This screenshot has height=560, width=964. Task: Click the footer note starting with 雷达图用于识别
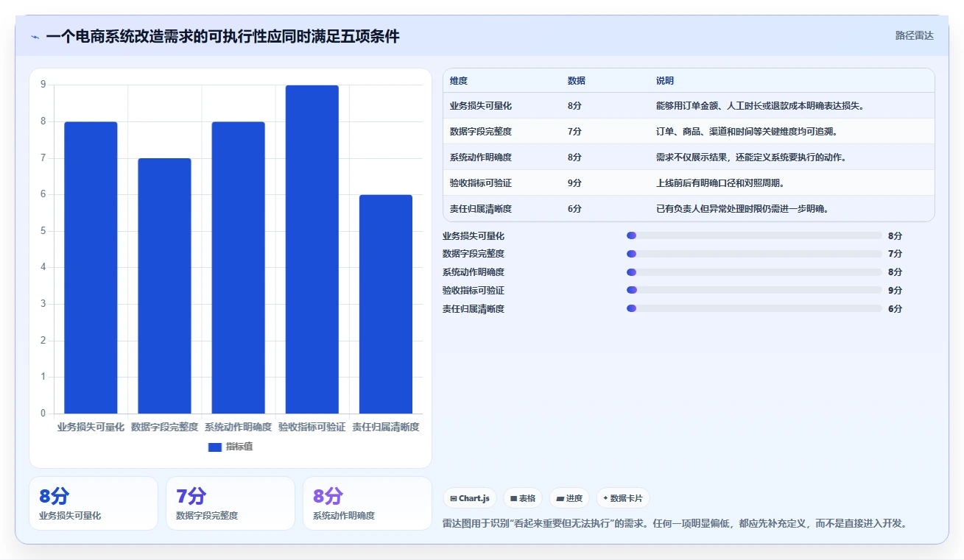point(675,524)
